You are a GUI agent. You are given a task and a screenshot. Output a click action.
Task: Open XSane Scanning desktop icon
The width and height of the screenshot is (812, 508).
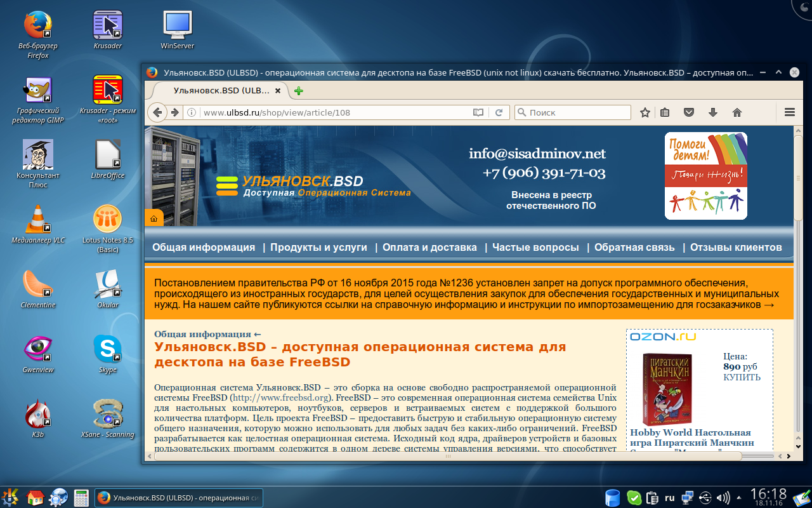108,419
